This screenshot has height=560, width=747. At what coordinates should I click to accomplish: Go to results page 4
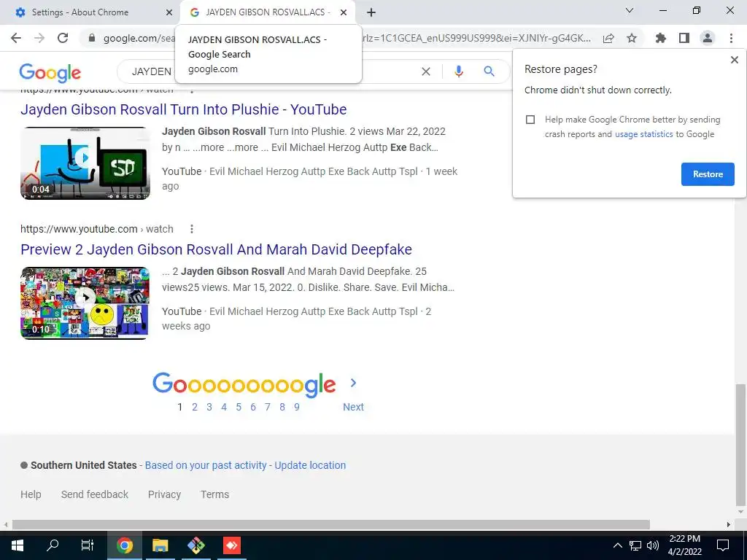click(x=224, y=407)
